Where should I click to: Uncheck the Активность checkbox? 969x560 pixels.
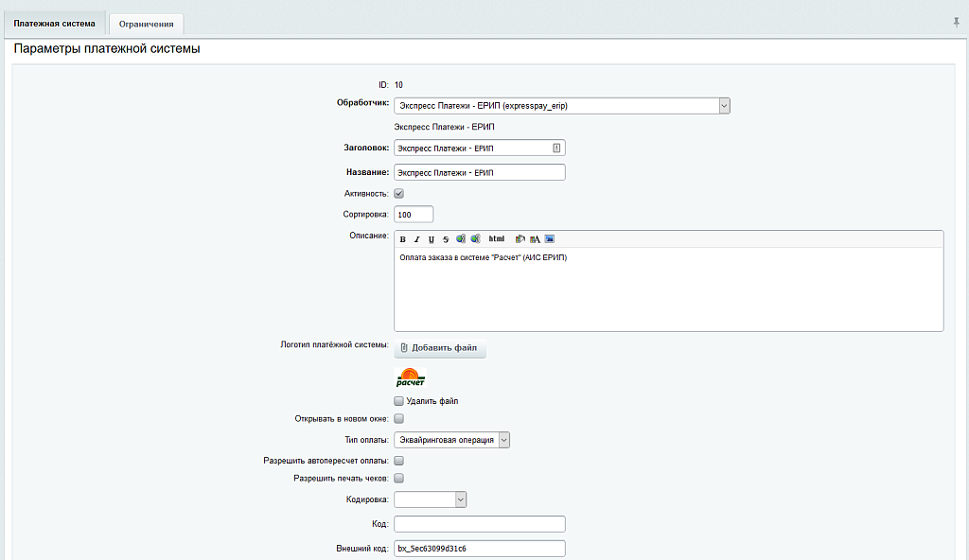[x=398, y=193]
